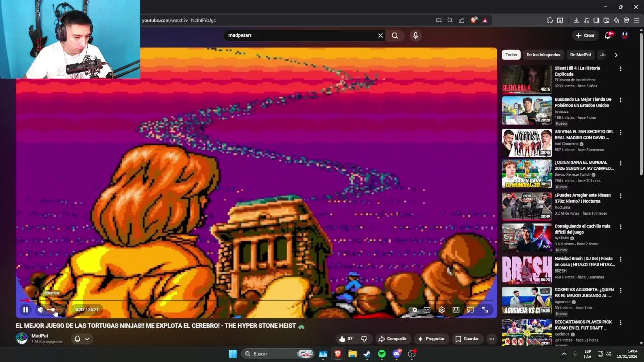Open options for Nissan 370z video
This screenshot has width=644, height=362.
click(620, 196)
